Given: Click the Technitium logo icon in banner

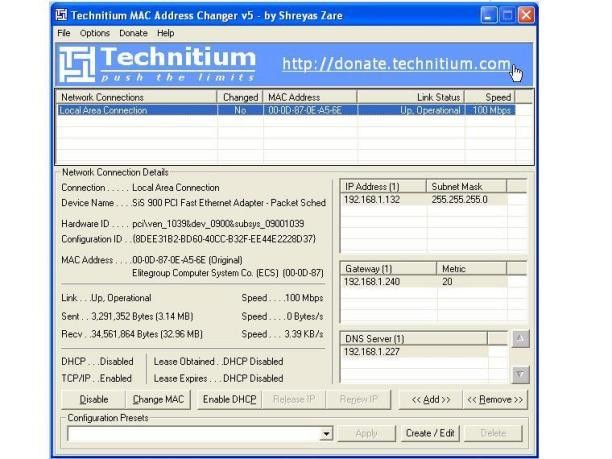Looking at the screenshot, I should pos(77,64).
